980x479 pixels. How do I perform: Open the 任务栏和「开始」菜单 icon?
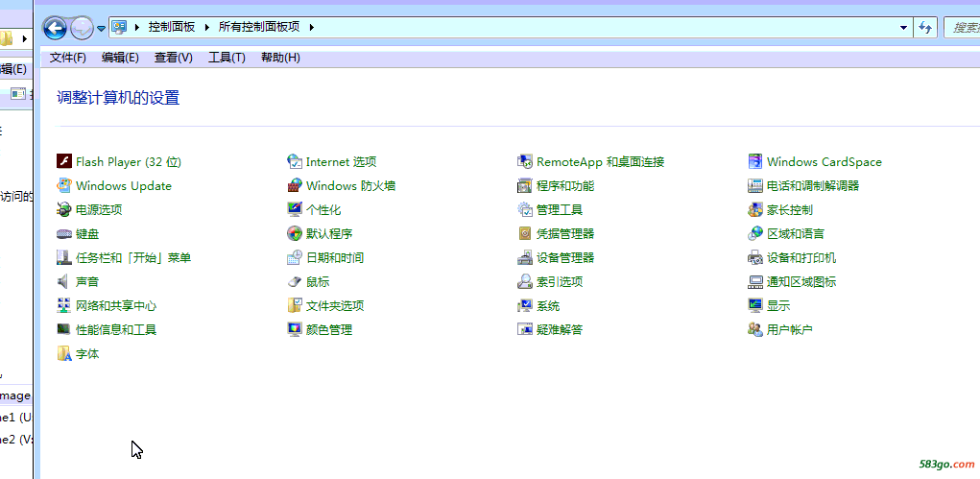click(64, 257)
